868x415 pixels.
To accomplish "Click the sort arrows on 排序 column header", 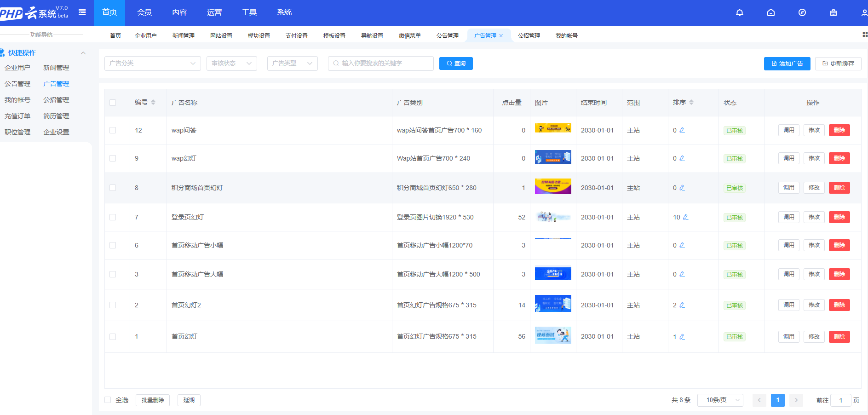I will (692, 102).
